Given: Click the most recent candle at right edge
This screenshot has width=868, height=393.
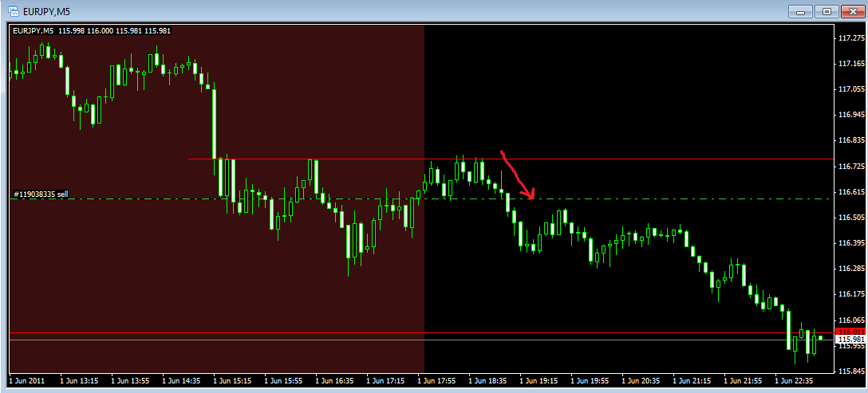Looking at the screenshot, I should click(819, 338).
